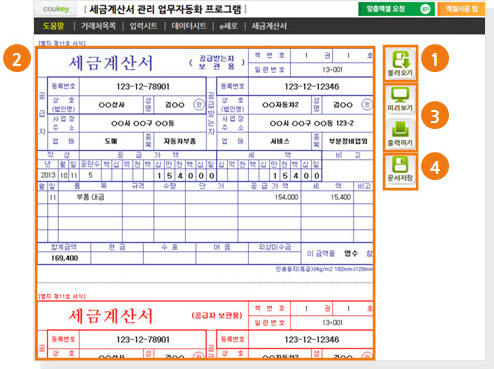Open the 세금계산서 menu item
This screenshot has width=494, height=369.
tap(269, 26)
